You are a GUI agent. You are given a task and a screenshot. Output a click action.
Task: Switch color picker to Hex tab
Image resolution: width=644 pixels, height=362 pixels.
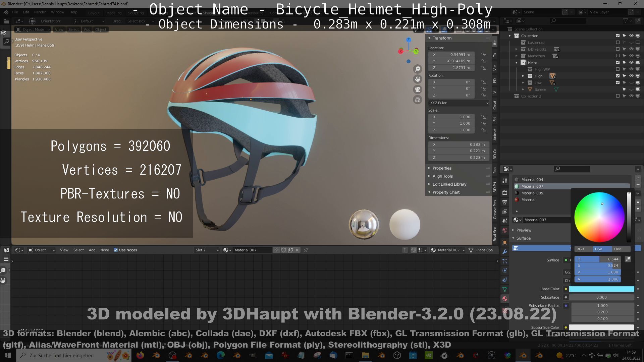tap(621, 249)
